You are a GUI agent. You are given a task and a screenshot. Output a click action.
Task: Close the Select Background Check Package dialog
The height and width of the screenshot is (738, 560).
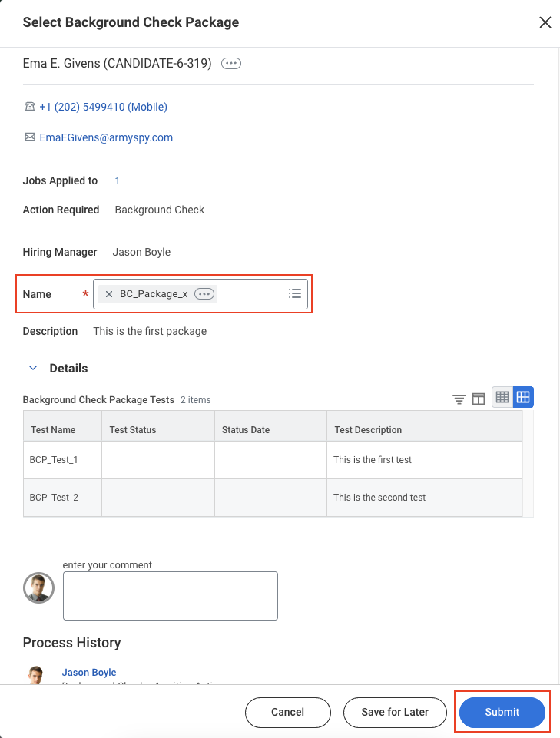tap(545, 22)
